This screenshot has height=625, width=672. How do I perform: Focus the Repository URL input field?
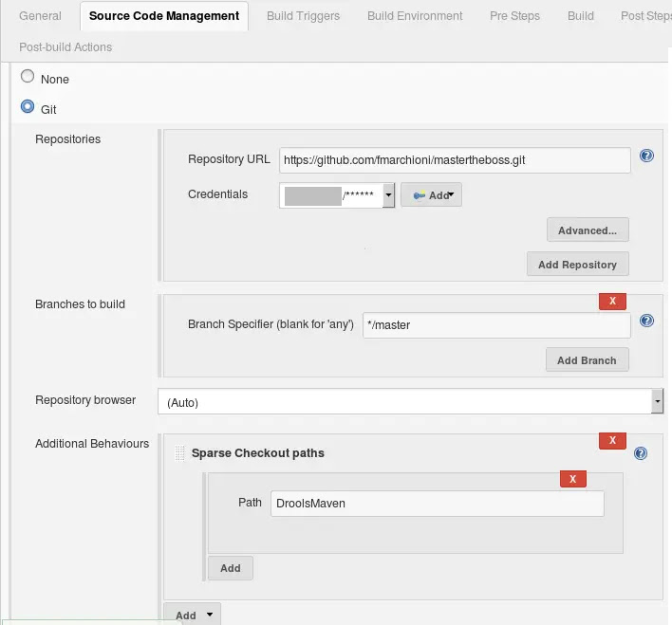[x=455, y=160]
